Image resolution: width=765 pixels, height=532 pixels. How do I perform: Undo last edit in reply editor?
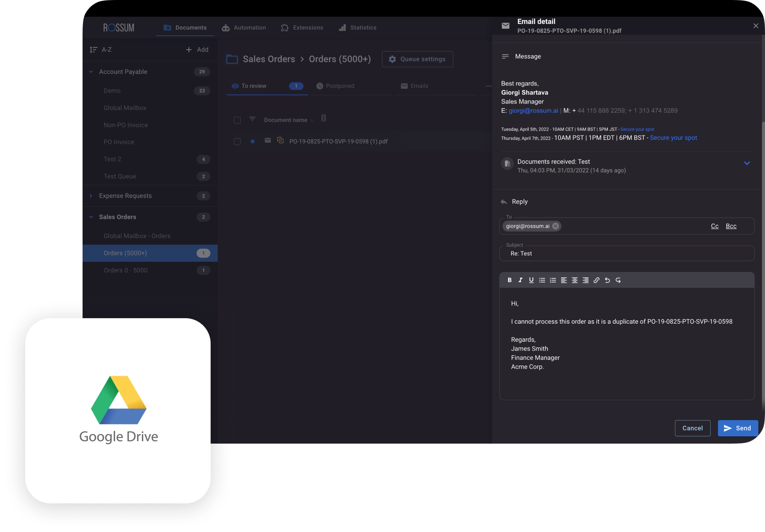607,280
